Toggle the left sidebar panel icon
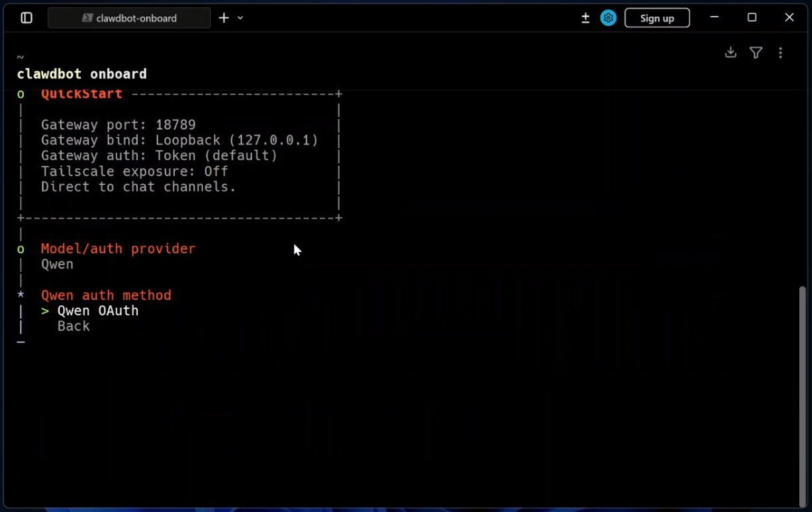The image size is (812, 512). click(x=27, y=18)
